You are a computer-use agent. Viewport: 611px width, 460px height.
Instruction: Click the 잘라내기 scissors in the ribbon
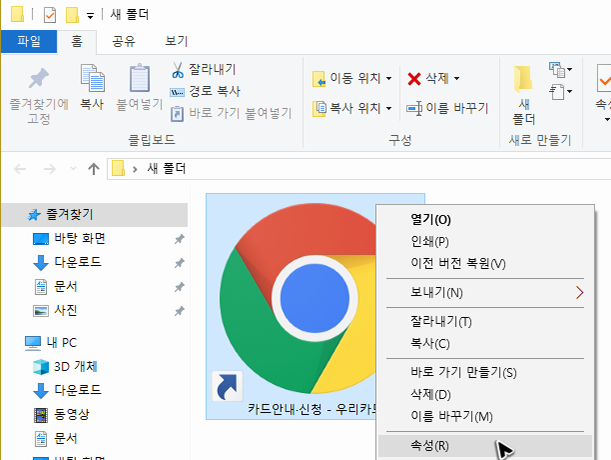click(x=177, y=70)
